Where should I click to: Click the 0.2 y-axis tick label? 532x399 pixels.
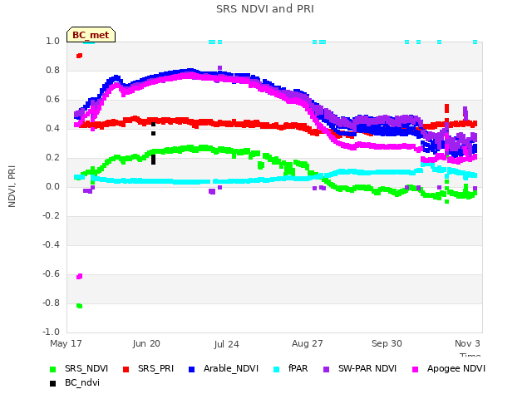point(53,158)
